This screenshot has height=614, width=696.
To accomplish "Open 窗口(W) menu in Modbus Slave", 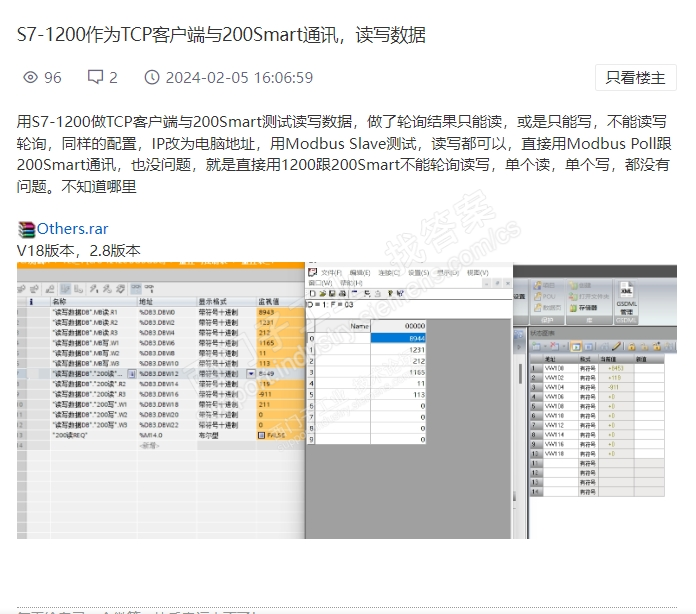I will tap(320, 283).
